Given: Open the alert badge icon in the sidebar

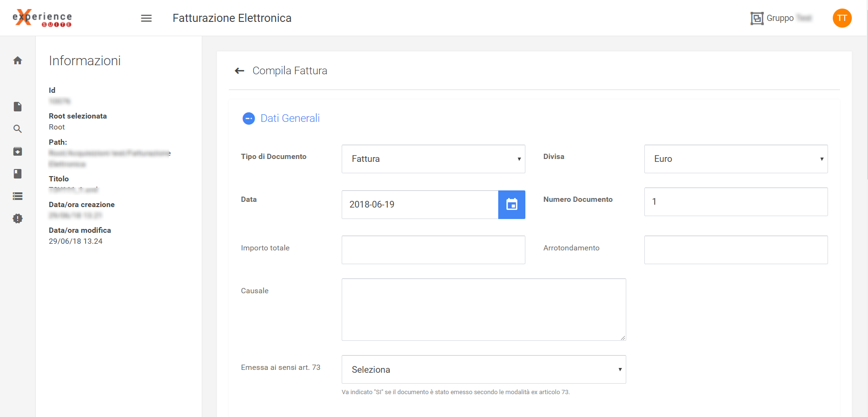Looking at the screenshot, I should 18,218.
